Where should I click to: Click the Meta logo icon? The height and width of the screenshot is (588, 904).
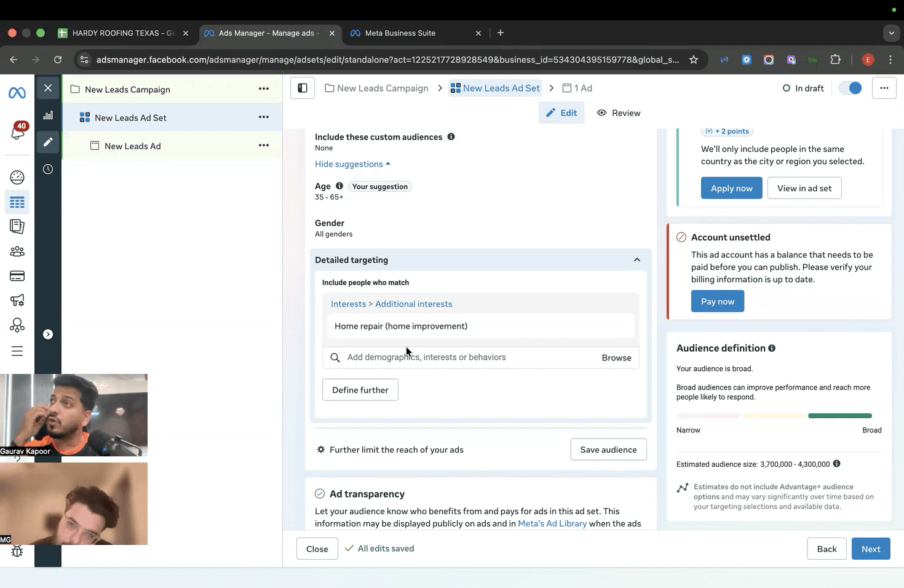click(x=17, y=93)
